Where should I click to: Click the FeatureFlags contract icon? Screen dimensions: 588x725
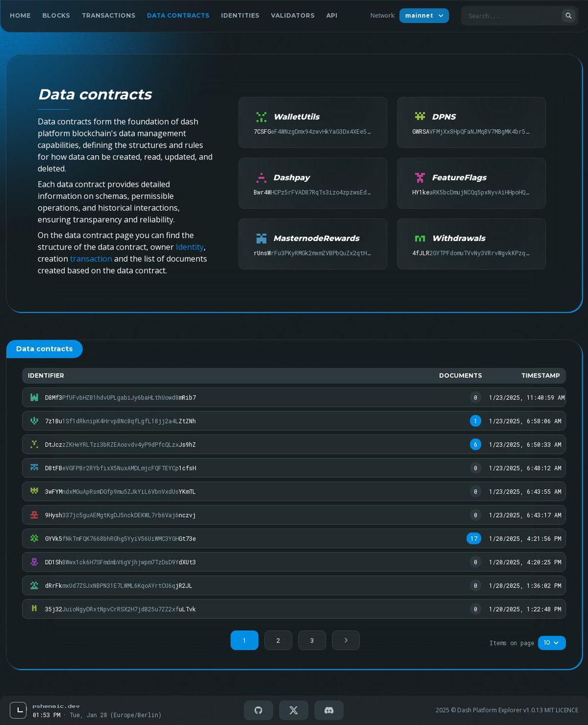pyautogui.click(x=419, y=177)
